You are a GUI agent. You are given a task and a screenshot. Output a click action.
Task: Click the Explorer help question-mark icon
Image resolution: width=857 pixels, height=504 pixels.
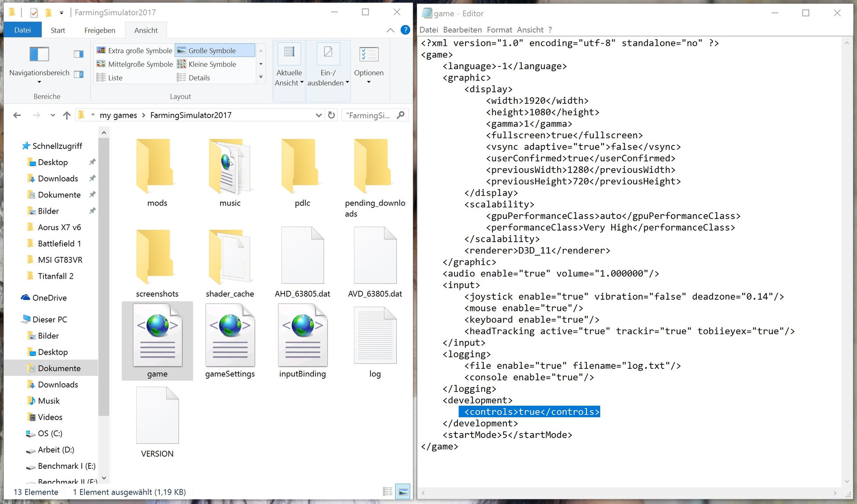(x=405, y=30)
